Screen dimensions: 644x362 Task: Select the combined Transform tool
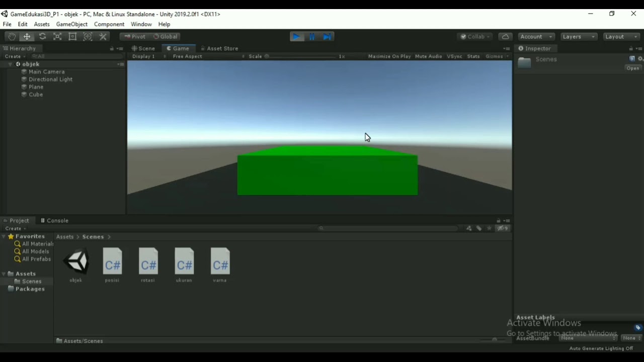(x=88, y=37)
